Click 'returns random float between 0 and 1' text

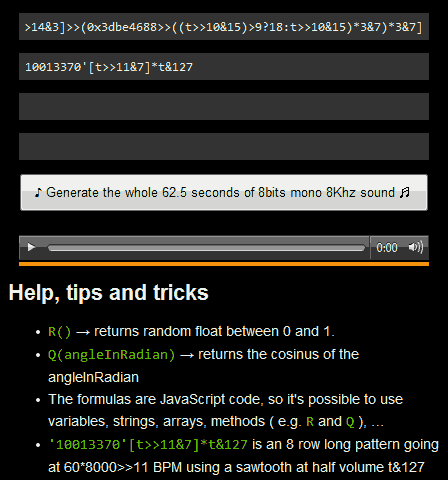pyautogui.click(x=214, y=331)
